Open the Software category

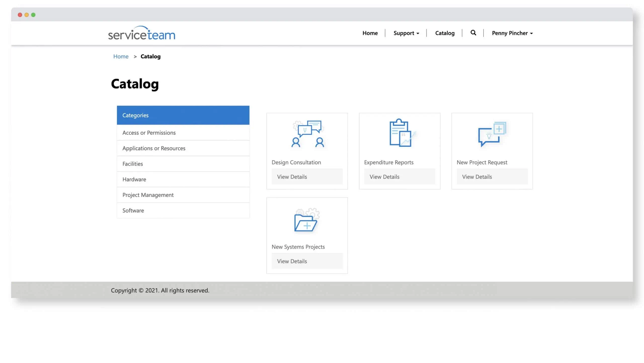183,210
